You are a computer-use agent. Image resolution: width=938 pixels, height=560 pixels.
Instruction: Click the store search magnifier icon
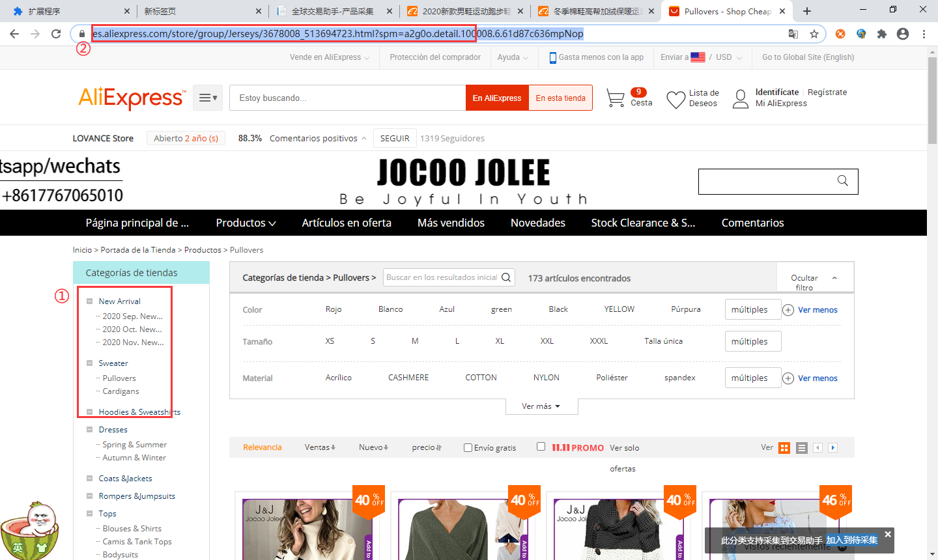pyautogui.click(x=842, y=181)
